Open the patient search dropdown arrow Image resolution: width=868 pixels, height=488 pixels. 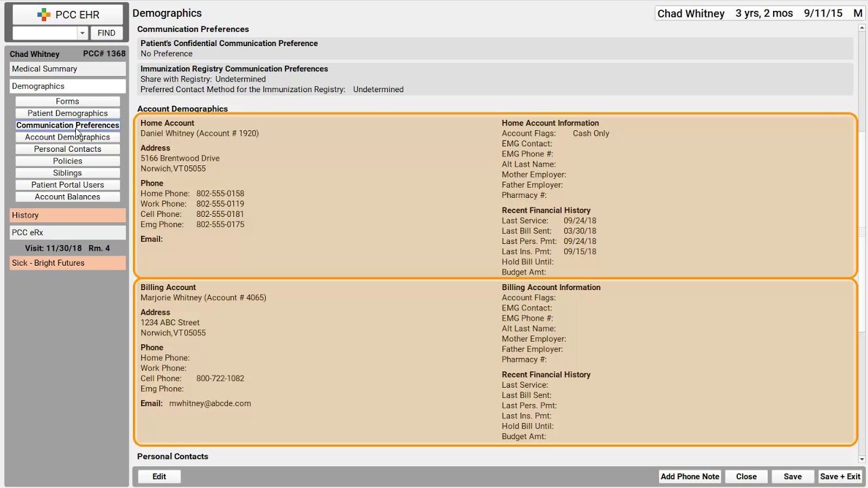(x=82, y=33)
